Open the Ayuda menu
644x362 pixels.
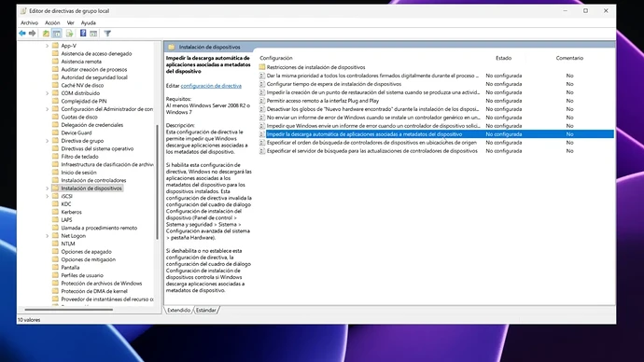tap(89, 23)
